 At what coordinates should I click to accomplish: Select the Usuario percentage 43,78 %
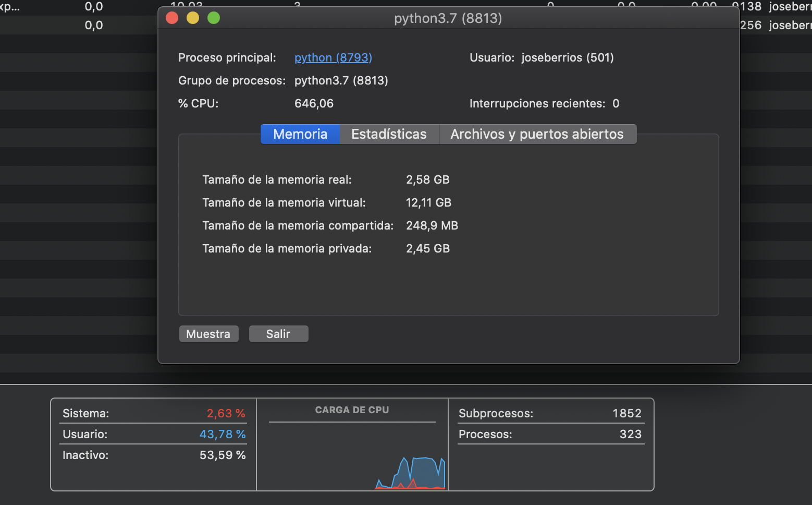[x=223, y=434]
